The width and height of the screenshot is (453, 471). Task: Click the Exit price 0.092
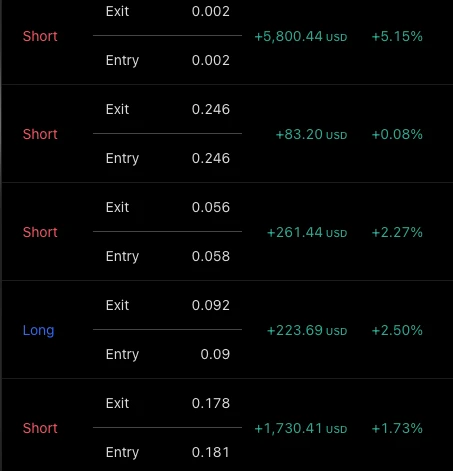[x=211, y=305]
